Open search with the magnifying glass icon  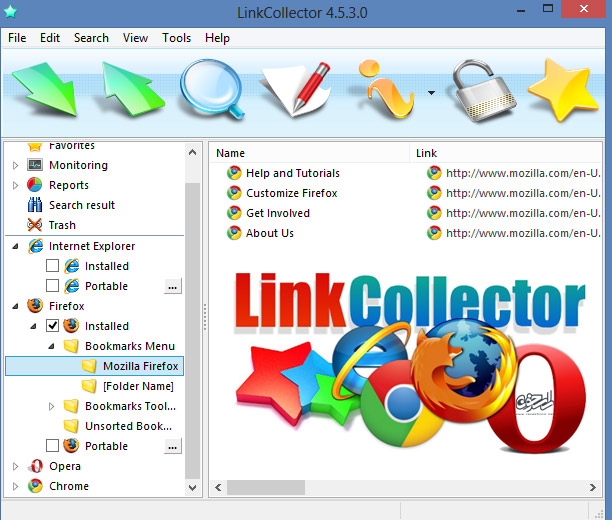click(212, 89)
